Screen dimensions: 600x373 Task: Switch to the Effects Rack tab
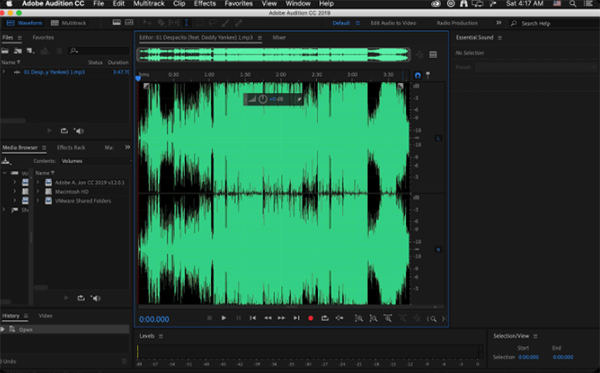pos(71,148)
